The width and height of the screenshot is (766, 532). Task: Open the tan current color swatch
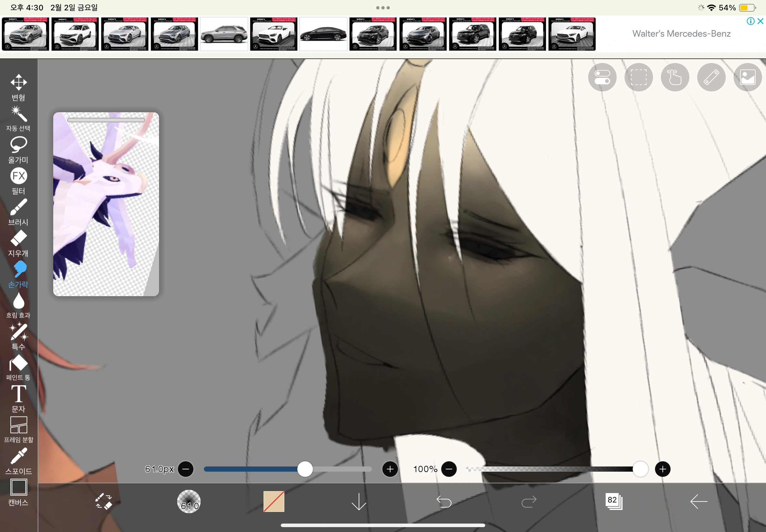pos(274,501)
